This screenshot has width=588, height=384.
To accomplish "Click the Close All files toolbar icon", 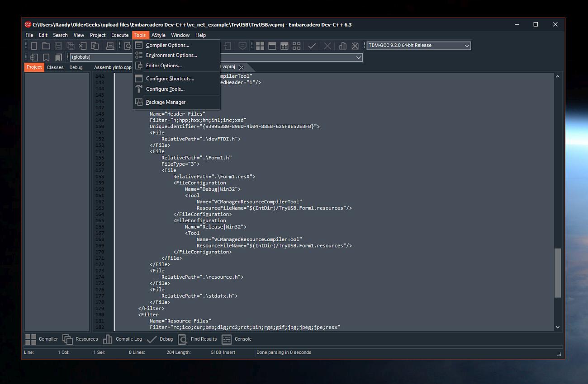I will click(x=95, y=46).
